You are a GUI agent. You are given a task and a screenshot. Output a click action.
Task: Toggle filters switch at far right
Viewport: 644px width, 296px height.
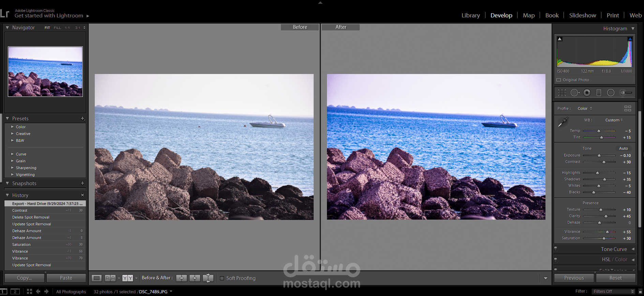click(640, 292)
